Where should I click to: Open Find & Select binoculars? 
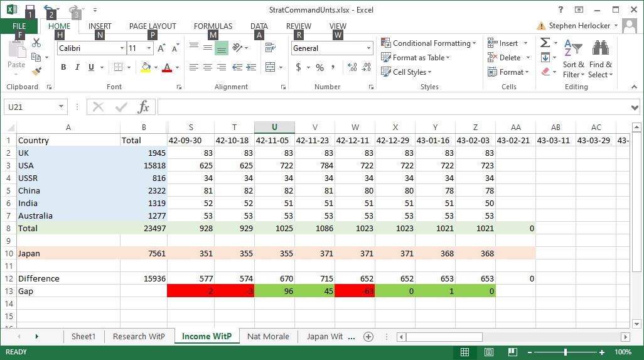point(601,58)
